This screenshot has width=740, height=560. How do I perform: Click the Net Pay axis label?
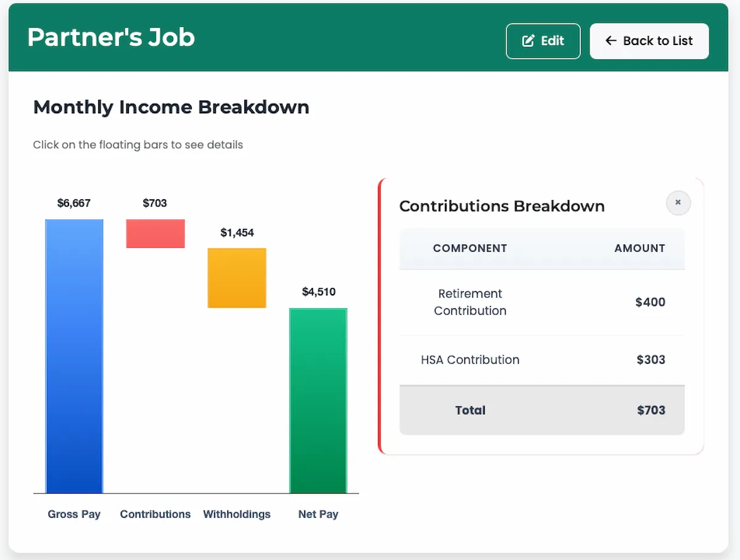click(x=318, y=514)
